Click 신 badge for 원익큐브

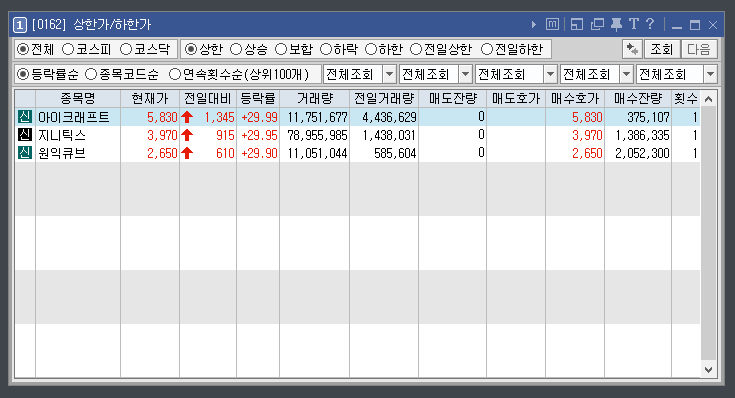(x=25, y=153)
